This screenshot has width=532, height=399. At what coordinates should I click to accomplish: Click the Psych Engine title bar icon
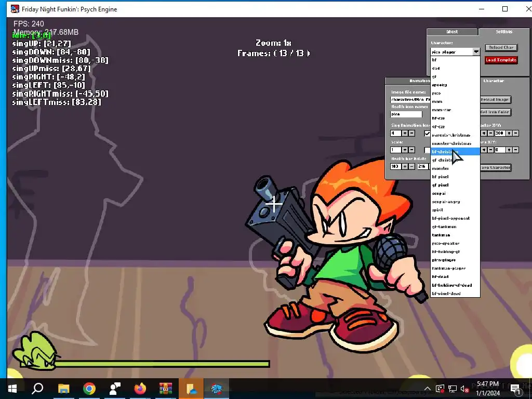click(x=15, y=9)
